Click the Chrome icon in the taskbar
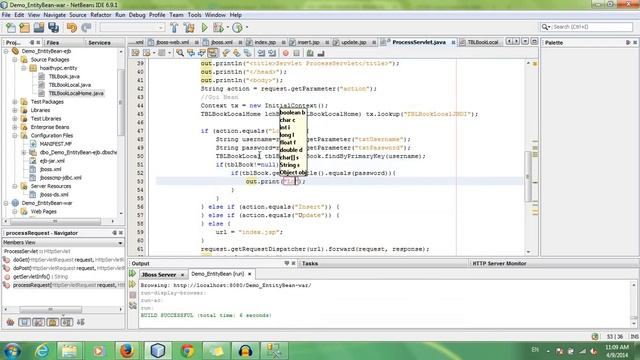Image resolution: width=640 pixels, height=360 pixels. tap(187, 351)
